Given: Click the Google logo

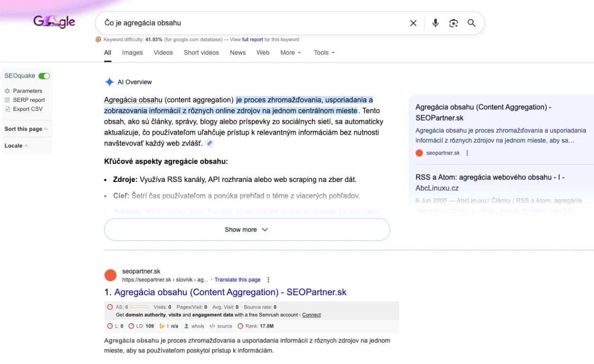Looking at the screenshot, I should (54, 22).
